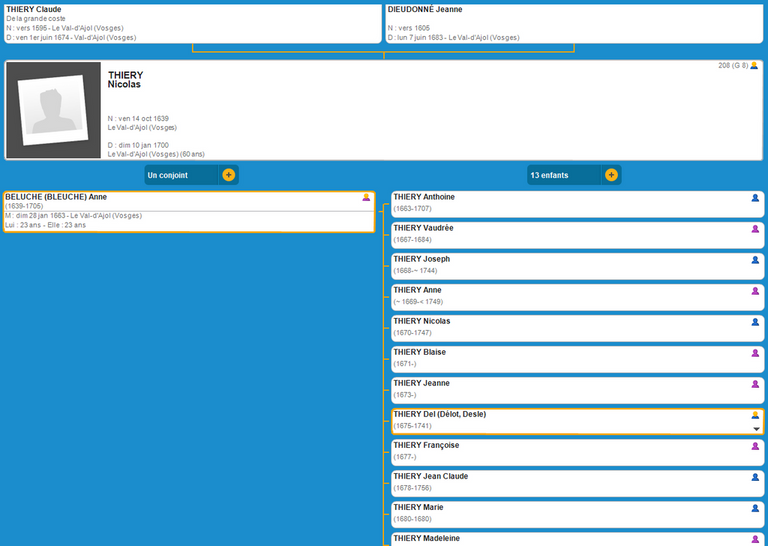Expand the dropdown arrow on THIERY Del card
Viewport: 768px width, 546px height.
click(756, 428)
